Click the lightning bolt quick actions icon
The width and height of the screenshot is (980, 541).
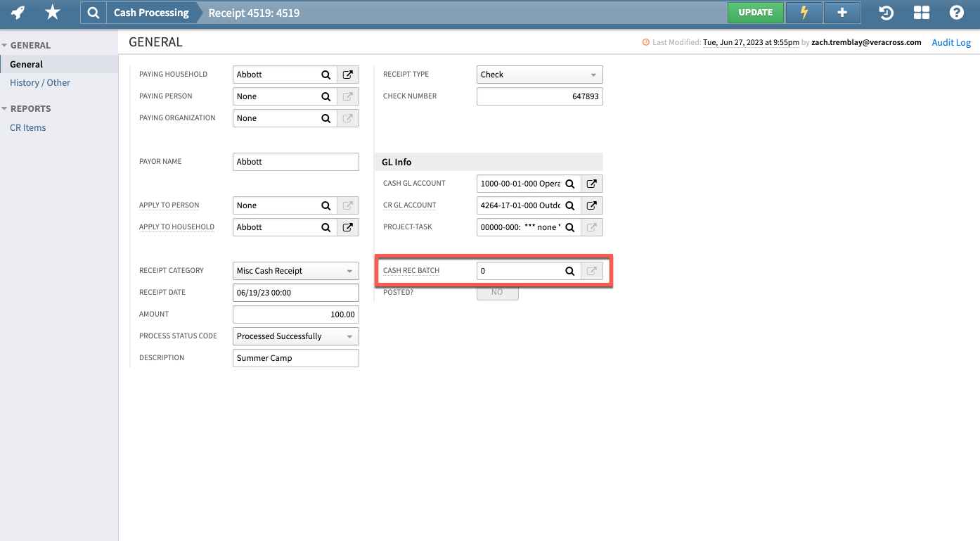pos(804,12)
